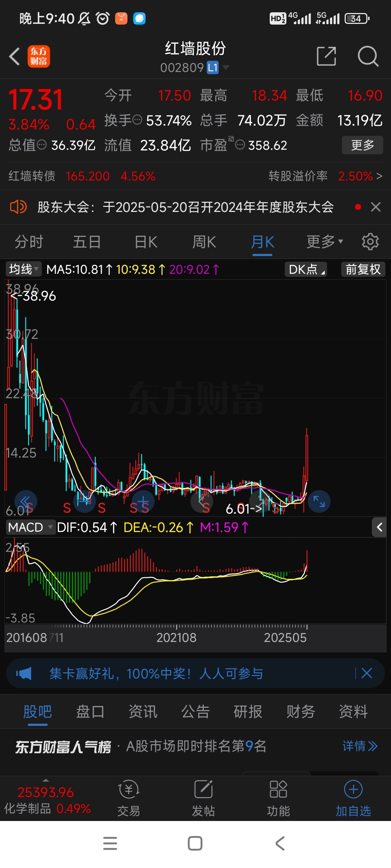Tap Android recent apps menu button

coord(110,843)
